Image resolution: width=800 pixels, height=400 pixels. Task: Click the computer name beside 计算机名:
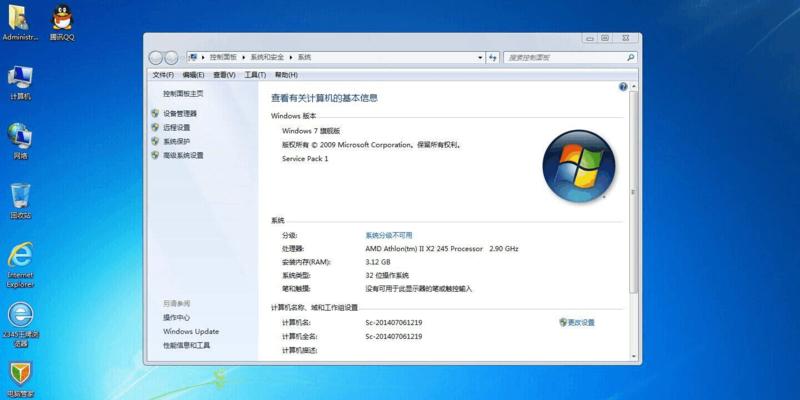(393, 322)
